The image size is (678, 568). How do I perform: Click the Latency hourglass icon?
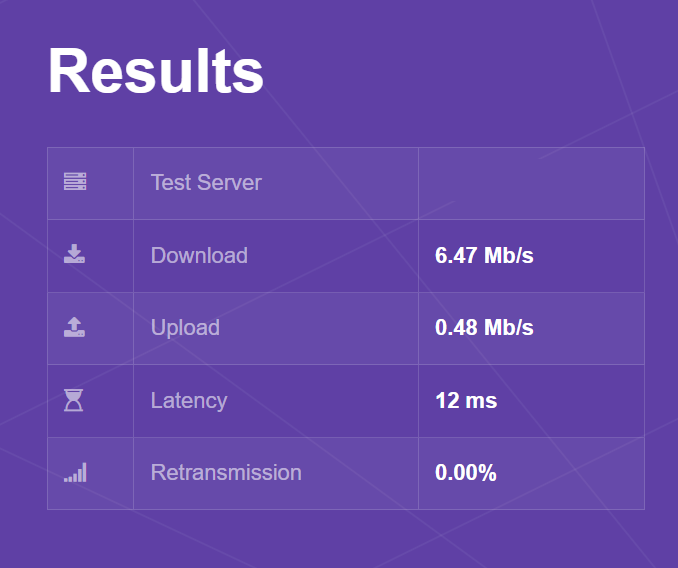coord(74,400)
